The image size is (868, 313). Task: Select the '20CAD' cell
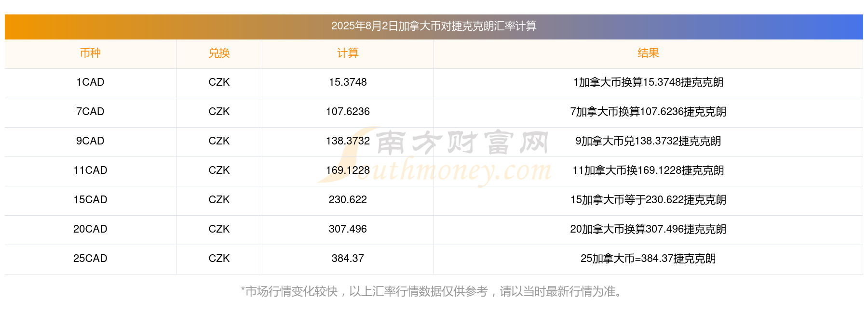(90, 229)
